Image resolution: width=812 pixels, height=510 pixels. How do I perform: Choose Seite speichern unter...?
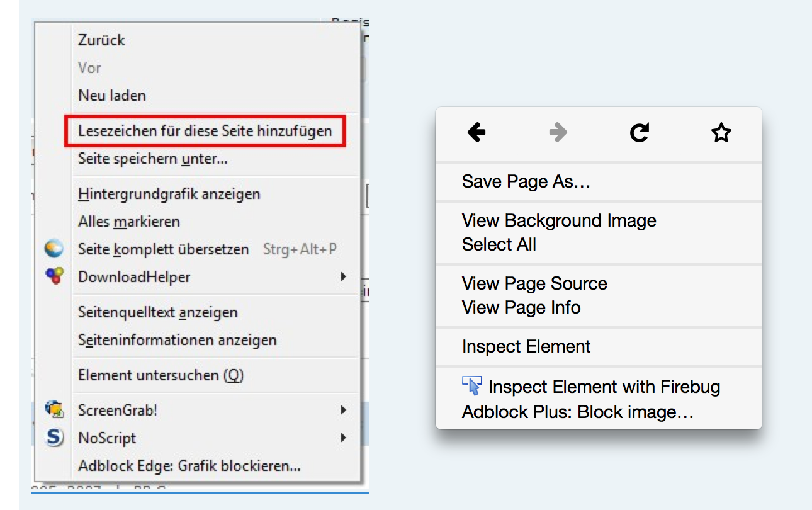click(152, 159)
